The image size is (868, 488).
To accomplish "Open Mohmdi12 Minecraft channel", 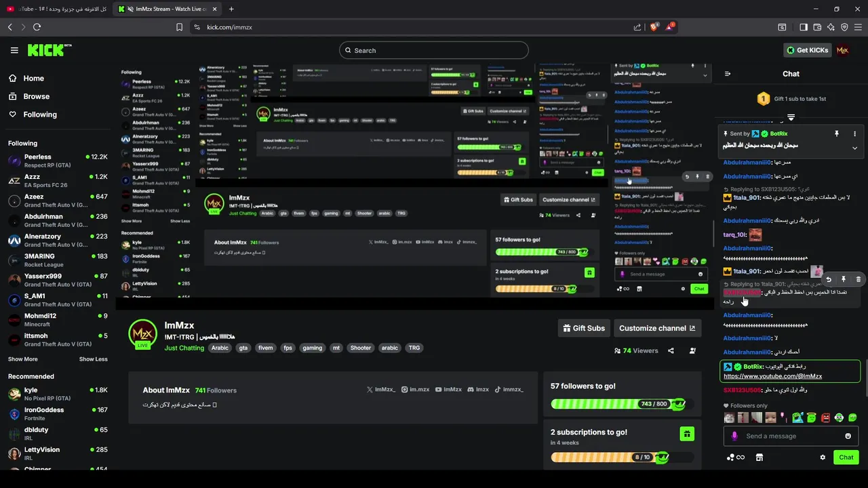I will (x=58, y=320).
